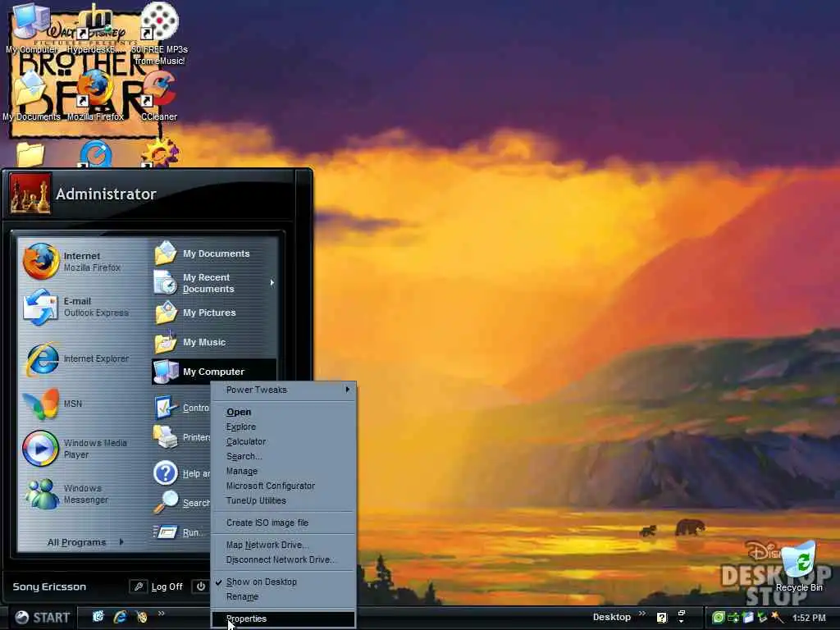Launch Internet Mozilla Firefox from Start menu
Image resolution: width=840 pixels, height=630 pixels.
pyautogui.click(x=80, y=262)
